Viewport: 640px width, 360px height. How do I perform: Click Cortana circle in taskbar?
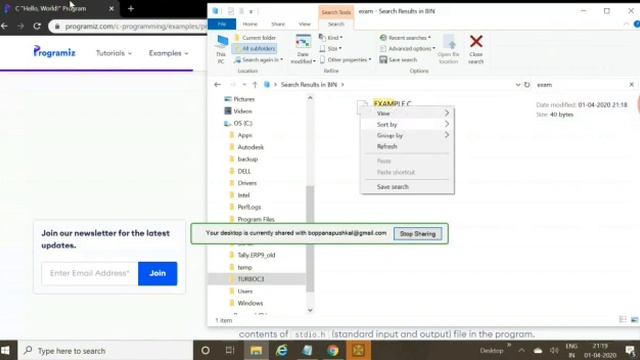tap(205, 351)
